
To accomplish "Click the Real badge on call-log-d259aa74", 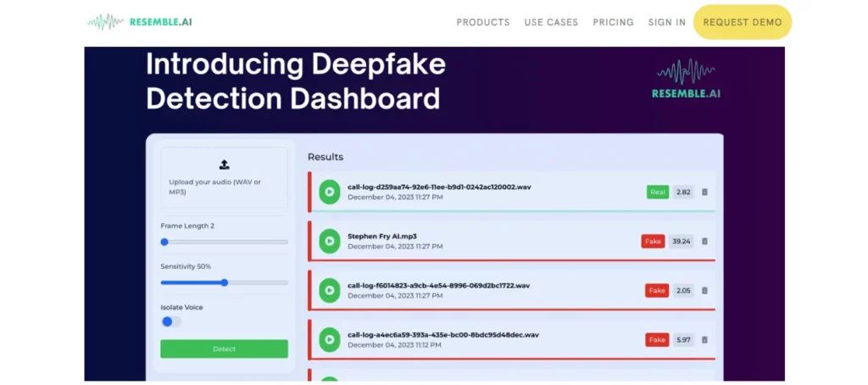I will [658, 192].
